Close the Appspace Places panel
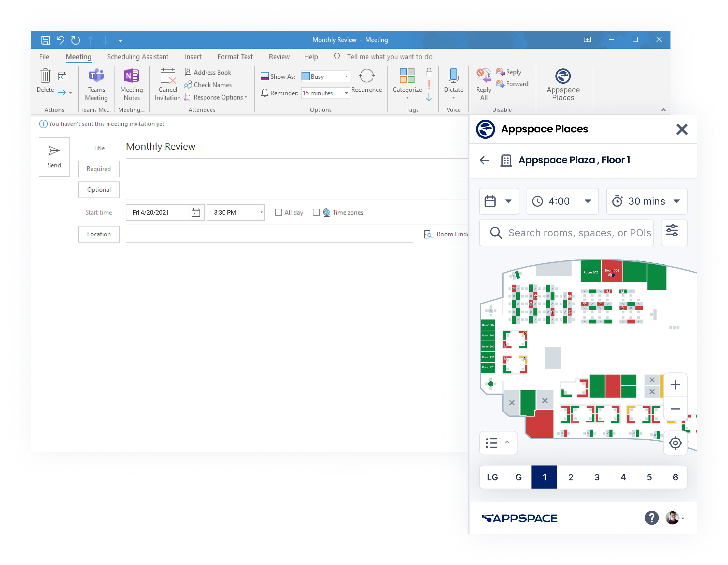This screenshot has width=728, height=565. tap(682, 129)
